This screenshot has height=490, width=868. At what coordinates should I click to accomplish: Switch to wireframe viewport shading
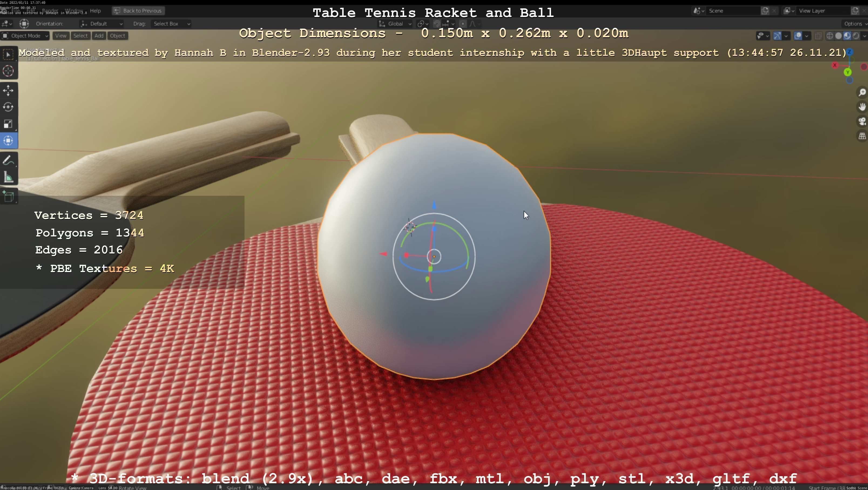(x=830, y=36)
